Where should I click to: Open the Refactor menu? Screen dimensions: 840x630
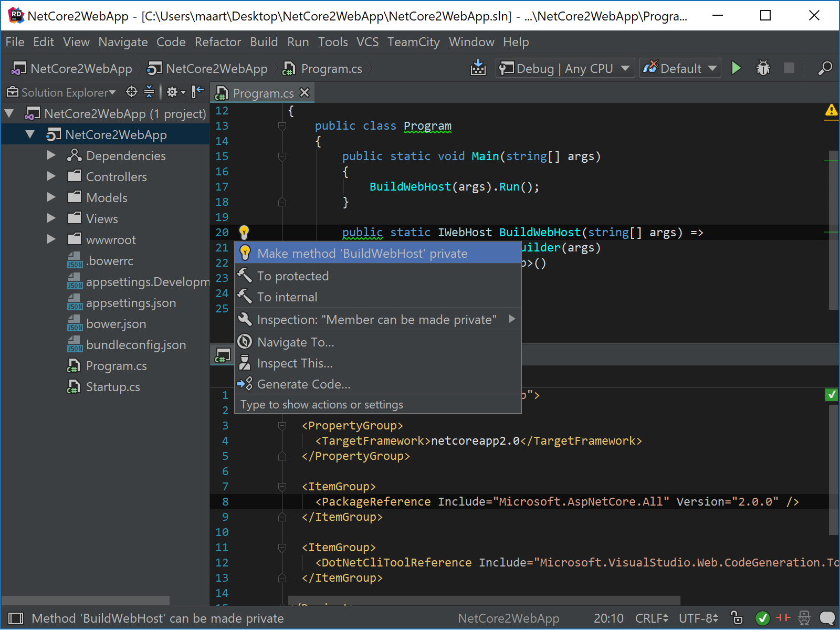218,42
